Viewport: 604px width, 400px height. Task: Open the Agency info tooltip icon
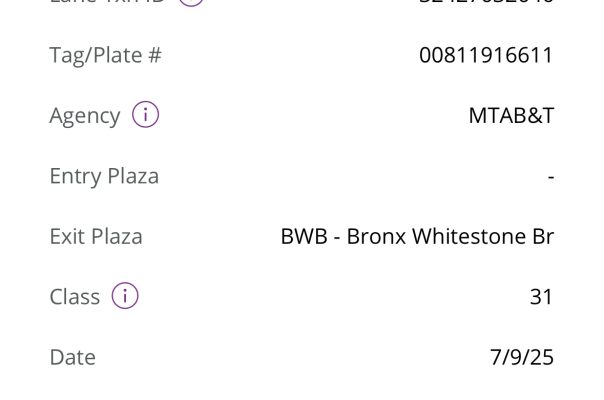(x=146, y=115)
